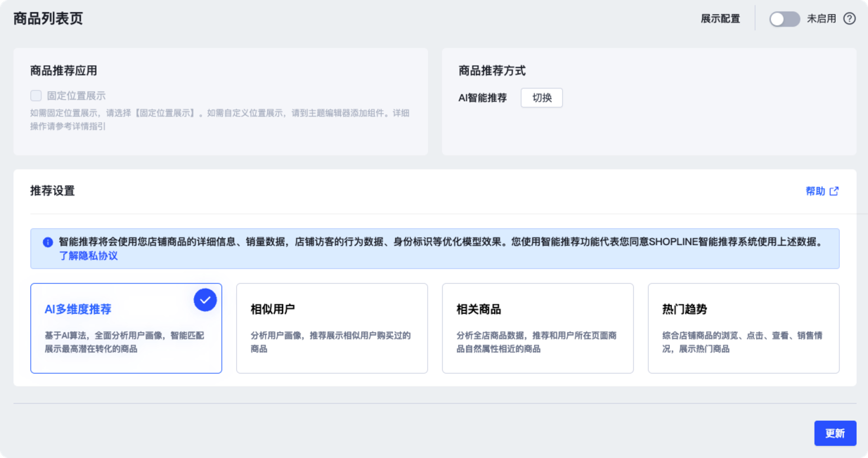This screenshot has height=458, width=868.
Task: Choose the 相关商品 recommendation card
Action: click(538, 328)
